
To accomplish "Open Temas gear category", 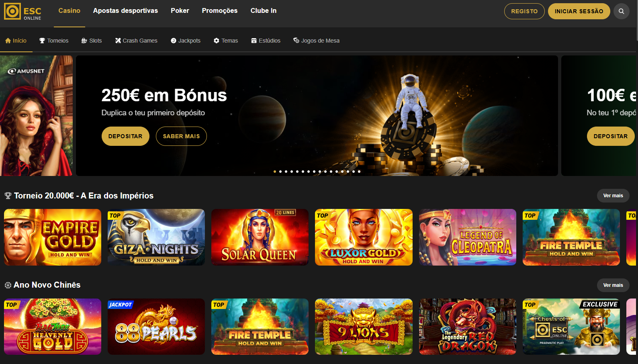I will pos(226,41).
